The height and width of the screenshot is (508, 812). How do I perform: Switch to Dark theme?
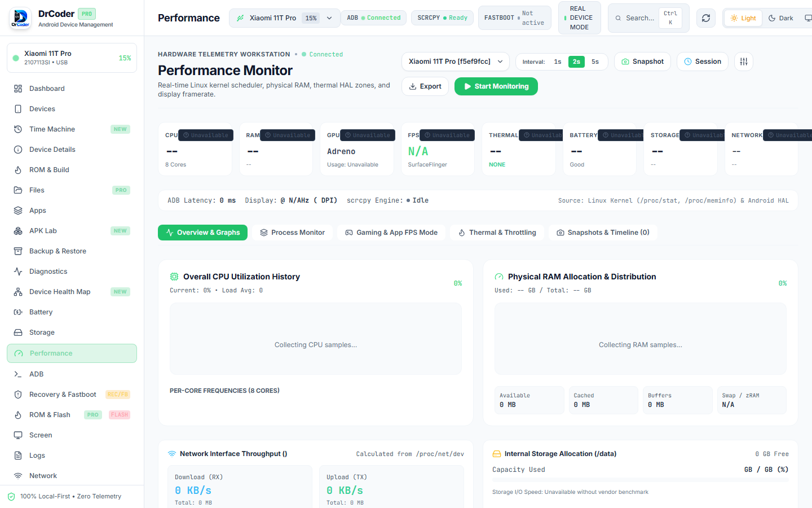(x=781, y=18)
